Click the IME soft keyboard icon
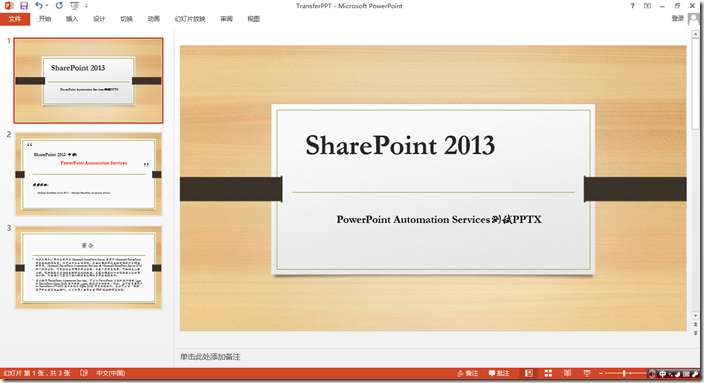 click(686, 374)
